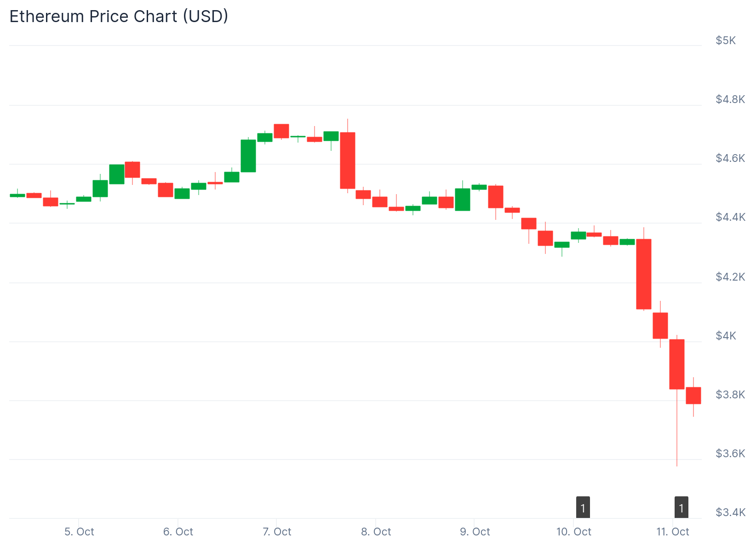Click the 9. Oct date label
Viewport: 756px width, 552px height.
tap(475, 532)
